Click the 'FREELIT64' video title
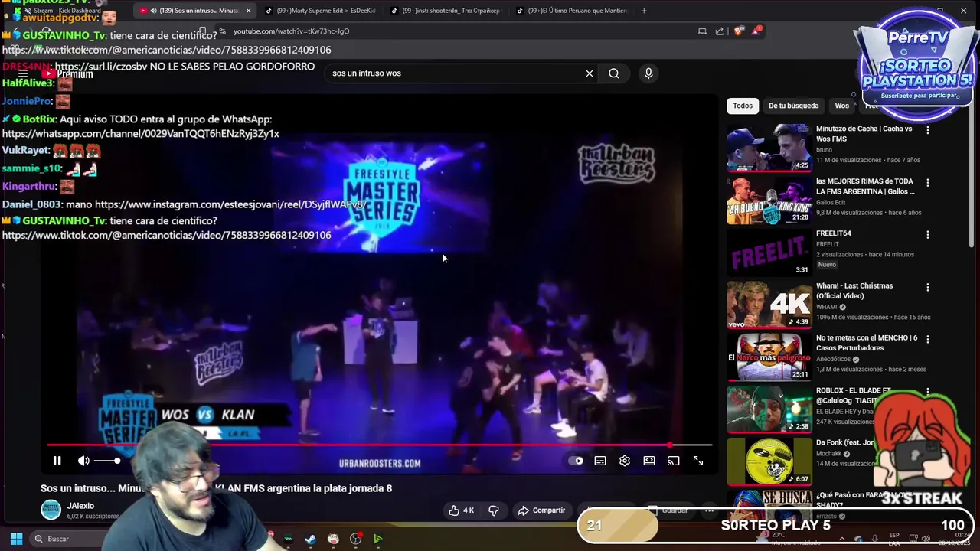 click(834, 233)
